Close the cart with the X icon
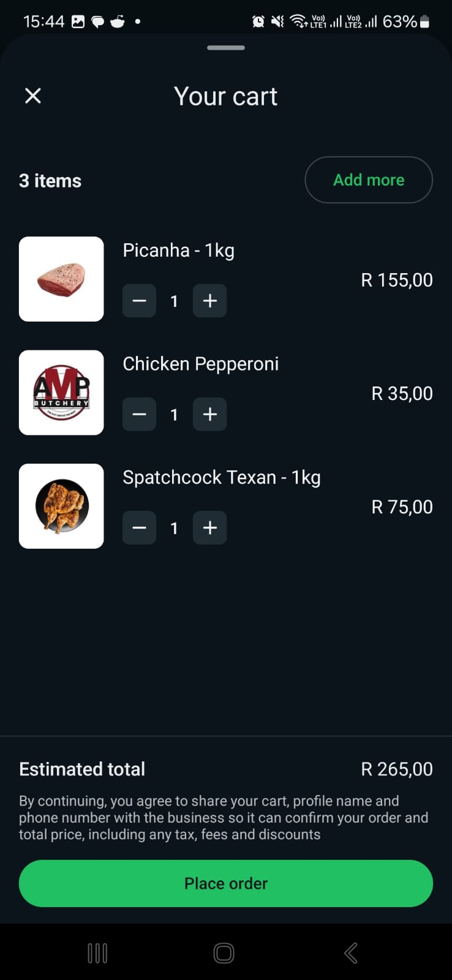The height and width of the screenshot is (980, 452). pos(33,96)
